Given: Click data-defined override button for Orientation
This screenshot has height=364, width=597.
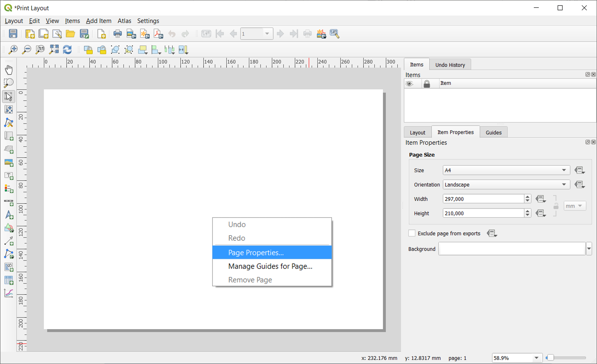Looking at the screenshot, I should tap(580, 185).
